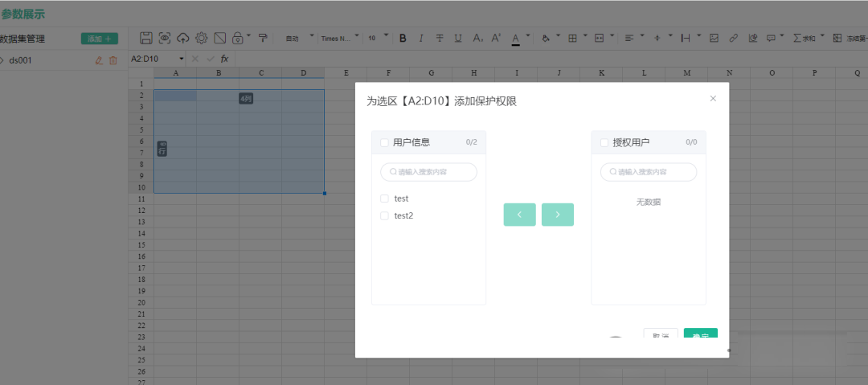Click the 参数展示 title
Viewport: 868px width, 385px height.
click(x=23, y=14)
